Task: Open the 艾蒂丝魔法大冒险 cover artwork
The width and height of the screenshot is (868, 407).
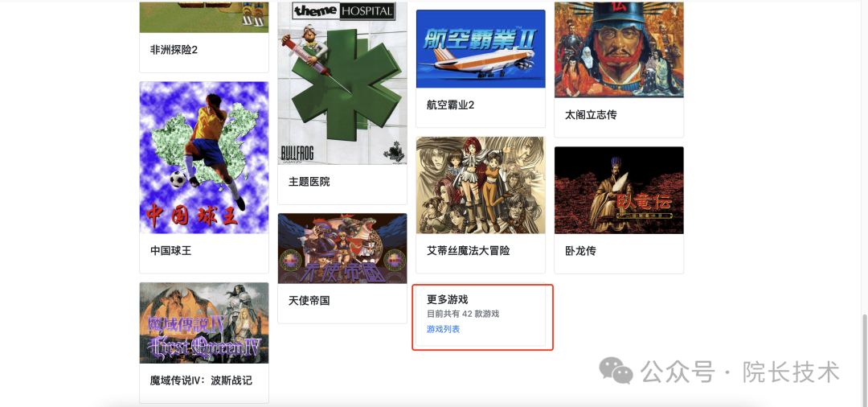Action: point(481,186)
